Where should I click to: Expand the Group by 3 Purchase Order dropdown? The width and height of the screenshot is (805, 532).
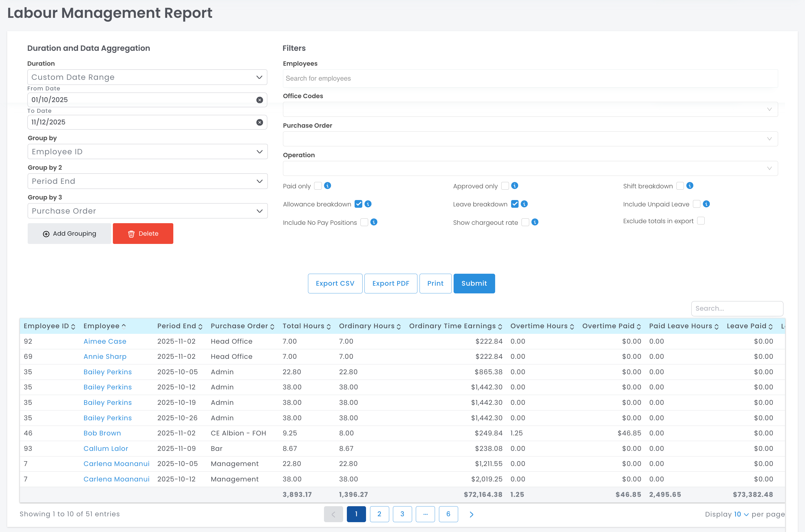[x=147, y=211]
